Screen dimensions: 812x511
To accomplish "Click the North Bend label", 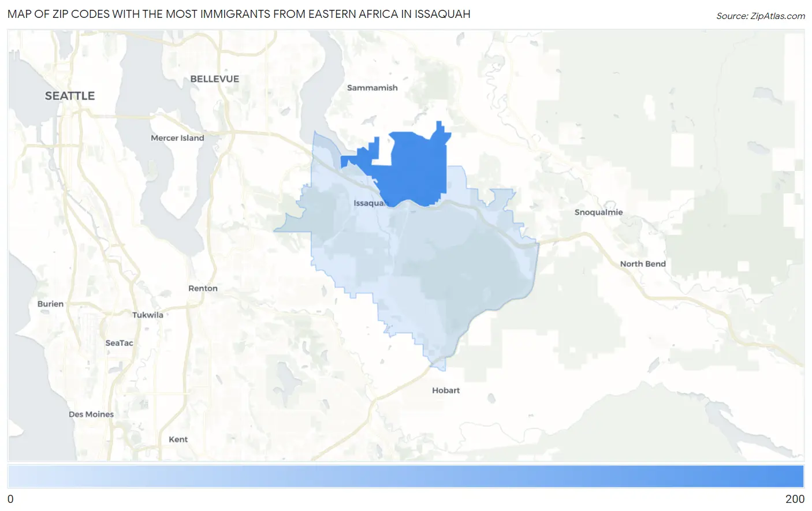I will 643,264.
